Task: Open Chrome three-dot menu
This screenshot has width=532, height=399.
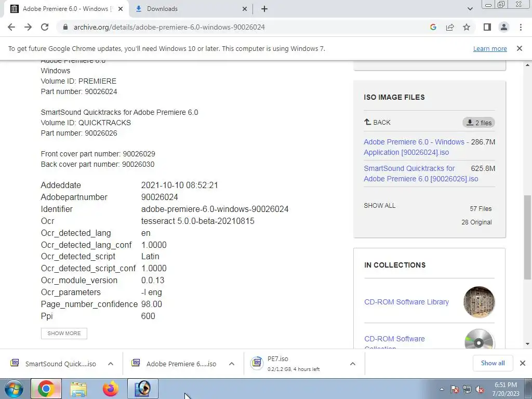Action: point(521,27)
